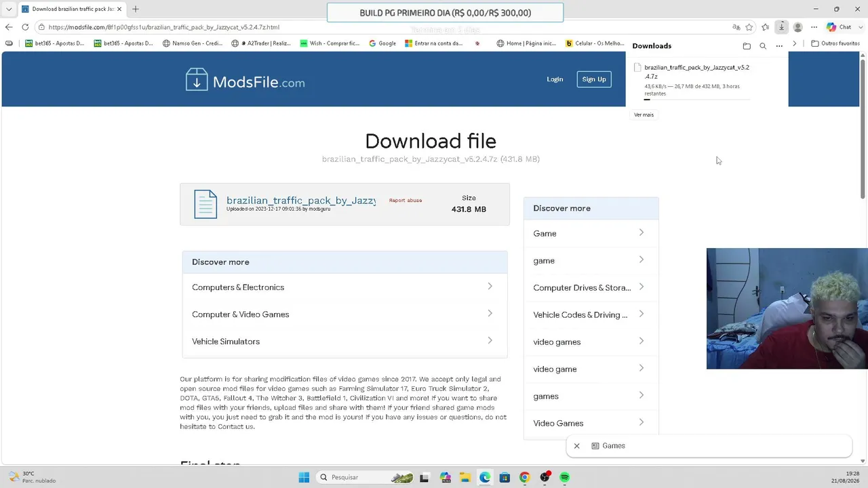Screen dimensions: 868x488
Task: Close the Games suggestion popup
Action: (x=577, y=446)
